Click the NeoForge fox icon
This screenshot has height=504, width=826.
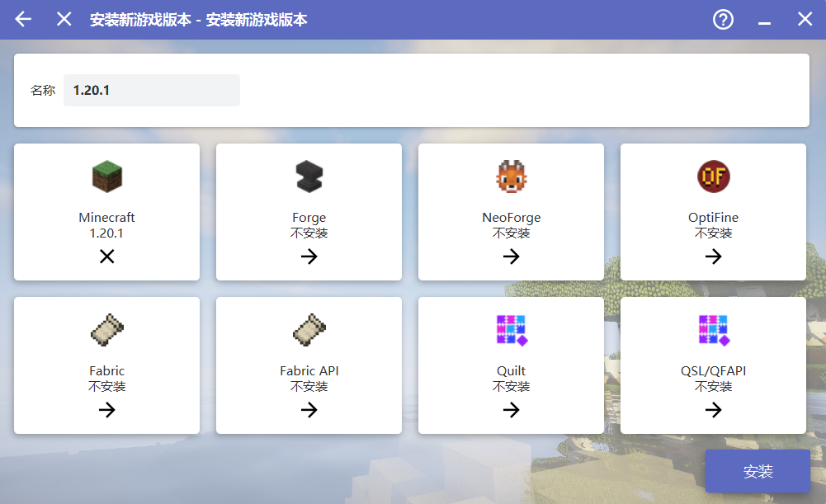point(511,177)
